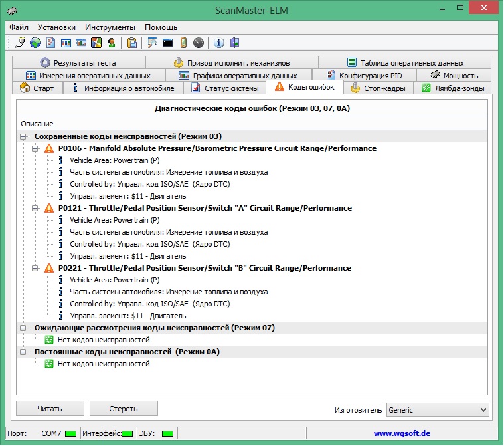Open the Изготовитель Generic dropdown

coord(438,410)
